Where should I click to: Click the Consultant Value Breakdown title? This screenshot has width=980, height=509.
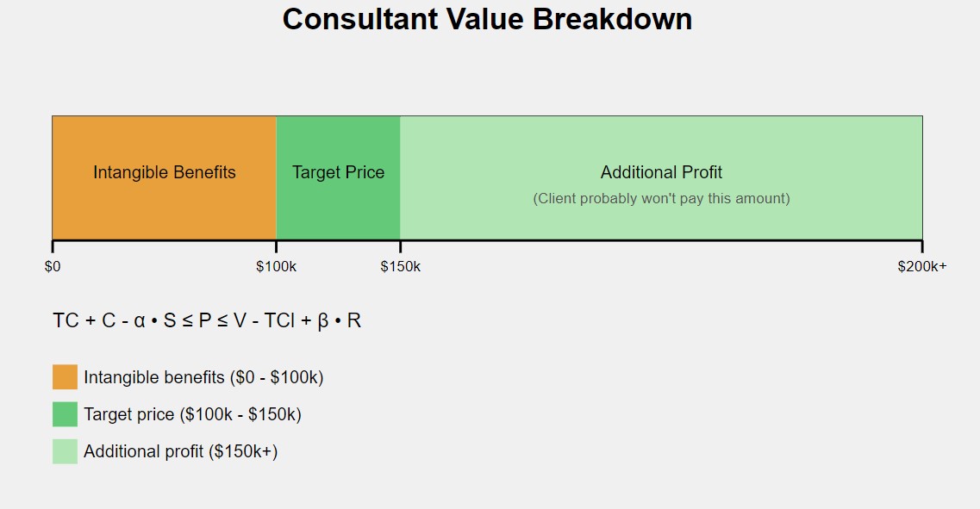487,19
